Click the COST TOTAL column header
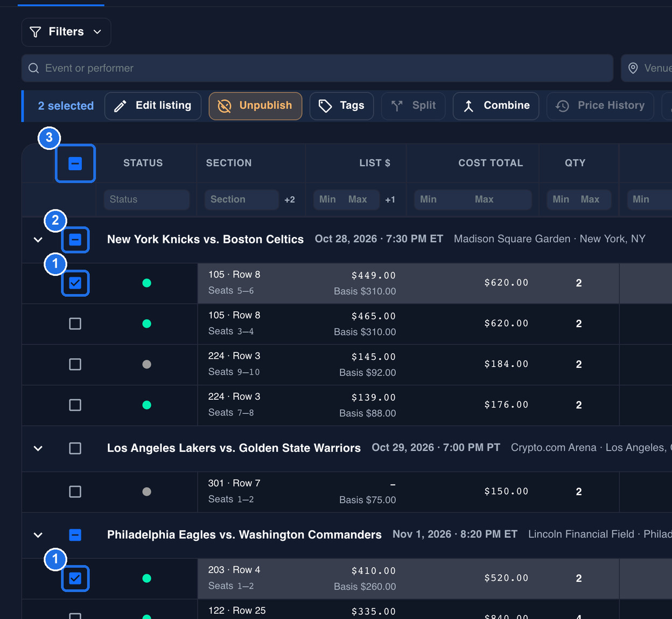 point(491,163)
